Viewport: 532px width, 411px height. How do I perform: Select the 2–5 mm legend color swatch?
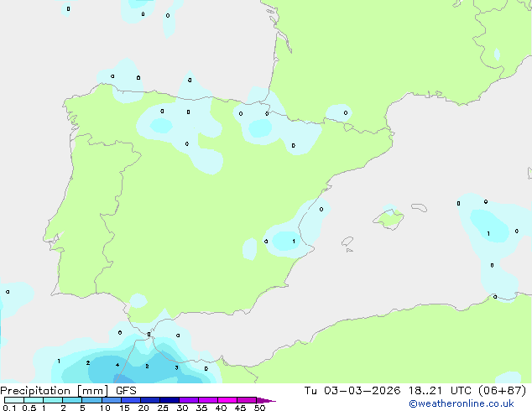(x=72, y=400)
